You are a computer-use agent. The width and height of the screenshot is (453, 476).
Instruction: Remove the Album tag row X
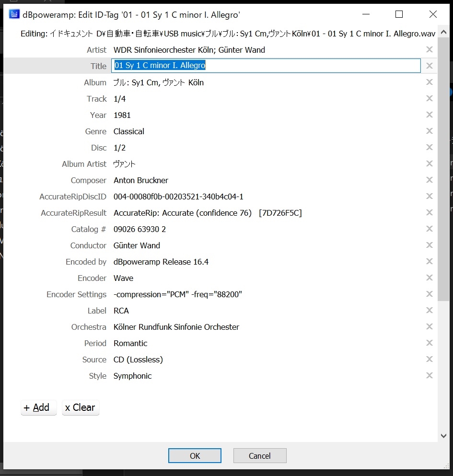point(429,82)
